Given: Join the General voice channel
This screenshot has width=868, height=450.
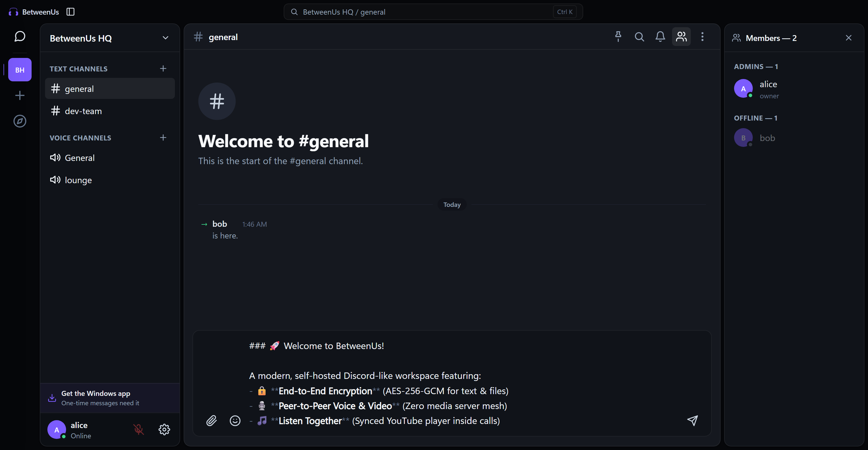Looking at the screenshot, I should click(110, 158).
